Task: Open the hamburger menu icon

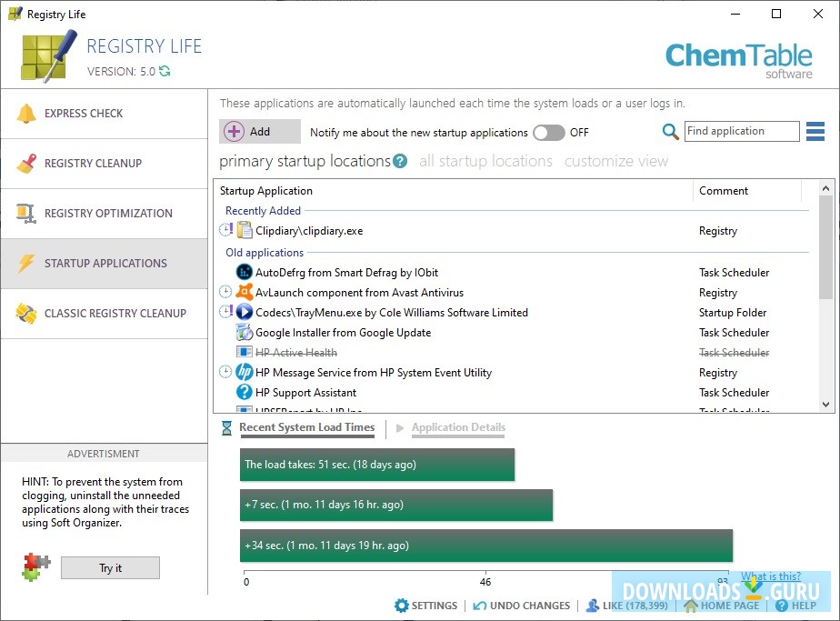Action: (815, 131)
